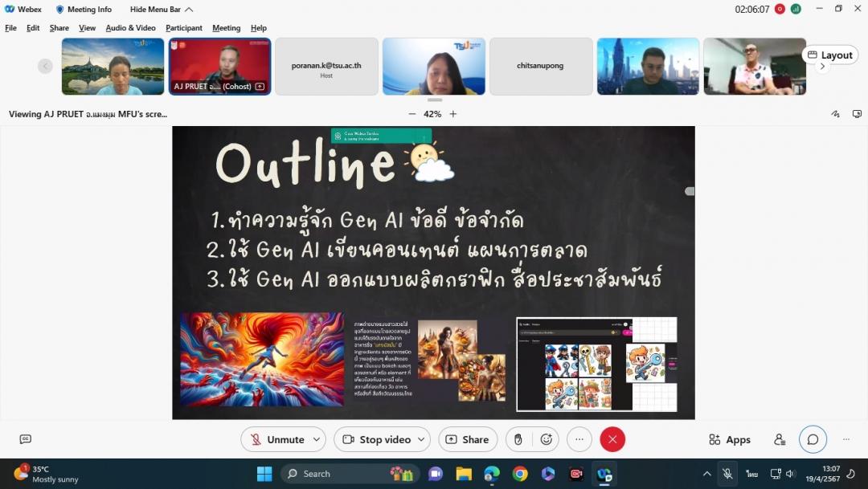Collapse the menu bar with Hide Menu Bar
The width and height of the screenshot is (868, 489).
pos(161,10)
